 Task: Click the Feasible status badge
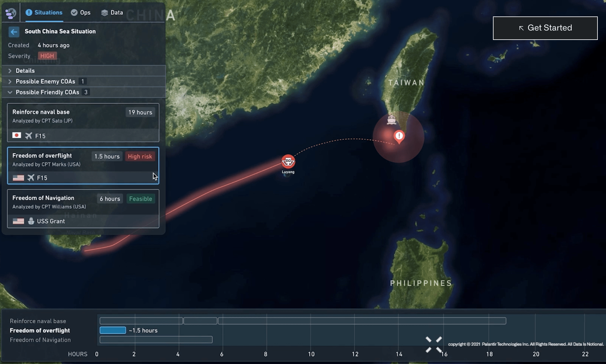click(141, 199)
